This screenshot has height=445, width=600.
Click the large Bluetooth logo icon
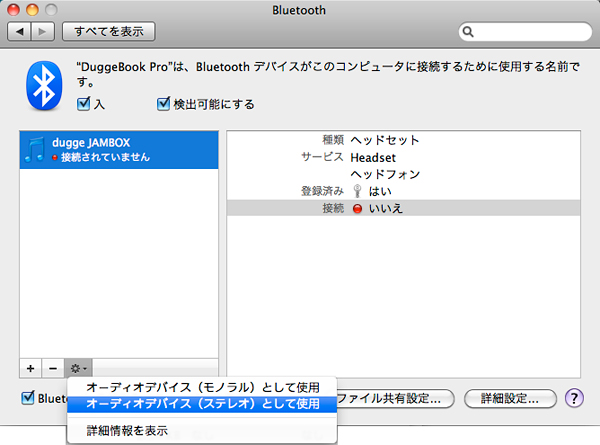[x=44, y=85]
